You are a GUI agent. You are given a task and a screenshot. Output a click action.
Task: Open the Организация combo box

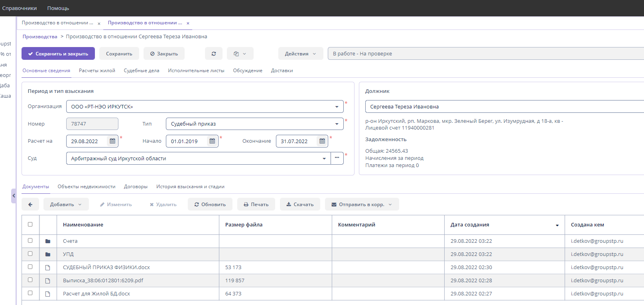pos(205,106)
